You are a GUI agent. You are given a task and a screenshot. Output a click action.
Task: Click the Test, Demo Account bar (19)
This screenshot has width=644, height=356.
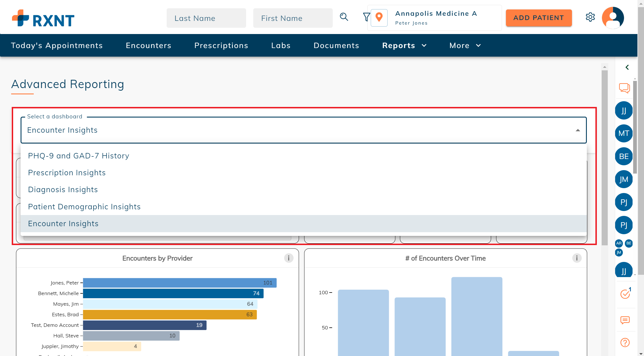pyautogui.click(x=145, y=325)
